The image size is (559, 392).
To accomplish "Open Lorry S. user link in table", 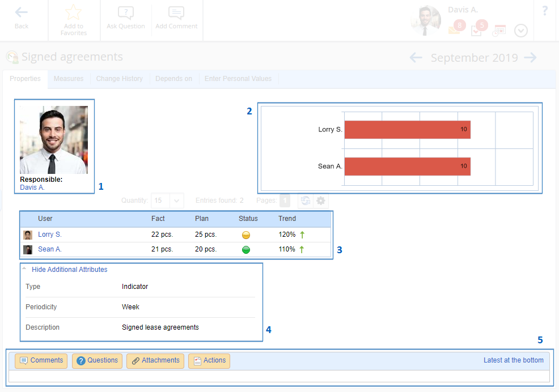I will coord(50,235).
